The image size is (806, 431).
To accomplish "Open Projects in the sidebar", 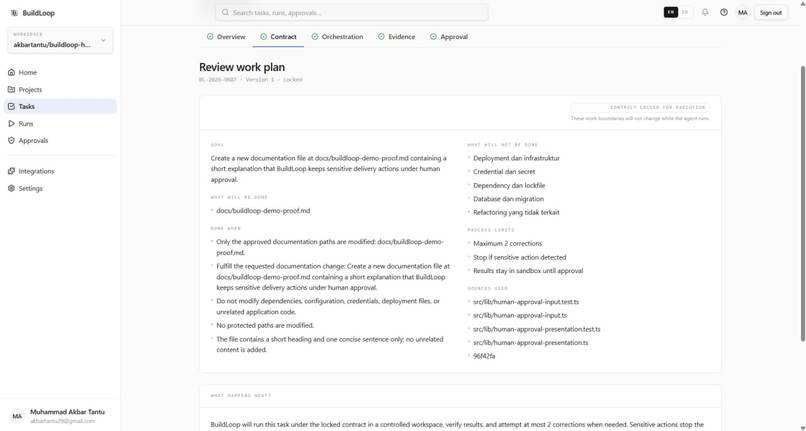I will (x=60, y=89).
